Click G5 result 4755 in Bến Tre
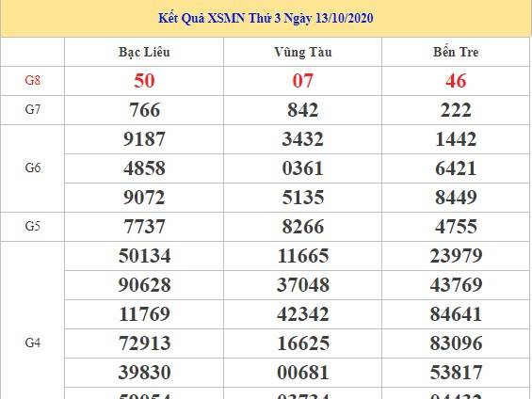 (456, 227)
